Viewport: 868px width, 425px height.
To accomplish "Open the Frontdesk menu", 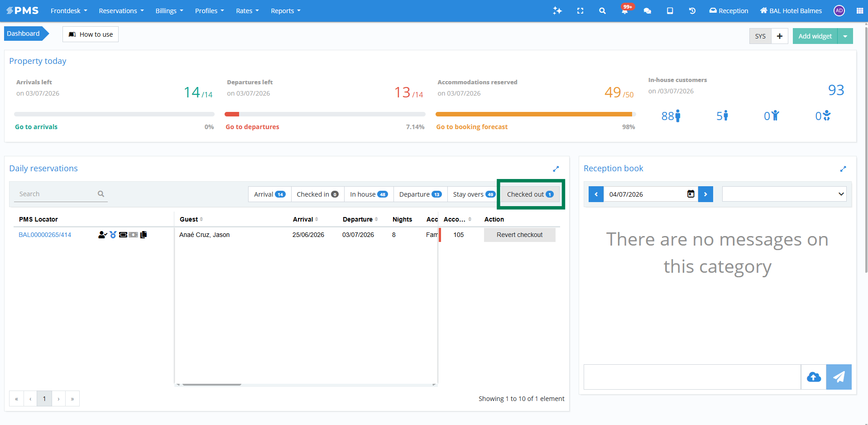I will pyautogui.click(x=69, y=11).
